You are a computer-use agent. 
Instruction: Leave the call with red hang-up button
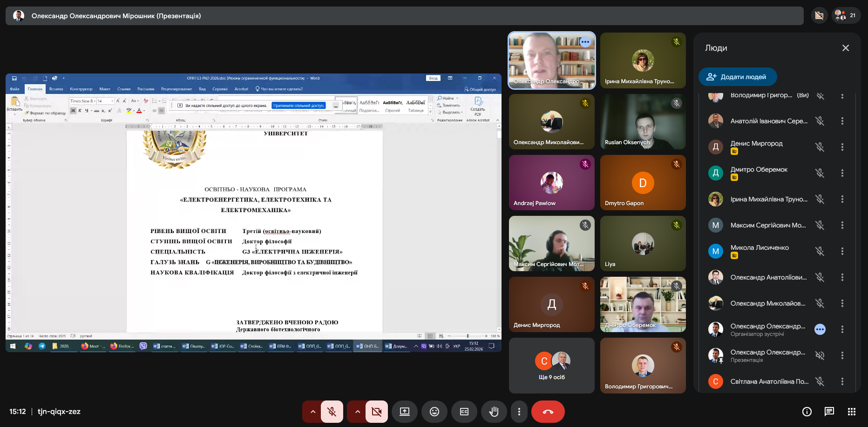click(548, 412)
